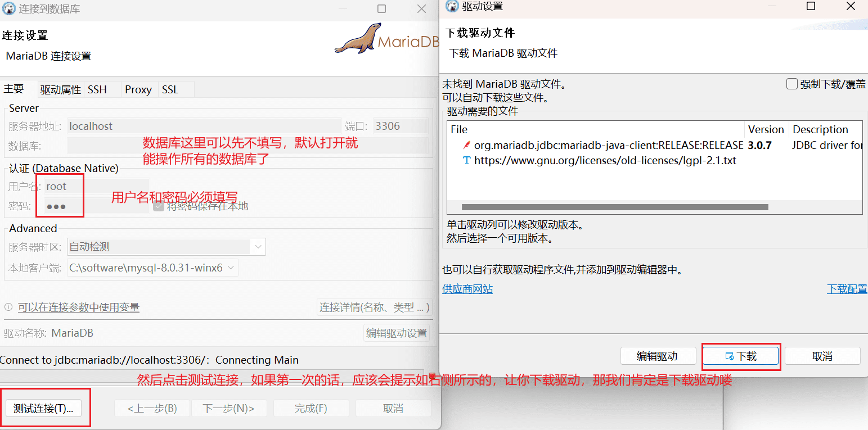Open 连接详情(名称、类型 ...) button
The width and height of the screenshot is (868, 430).
375,307
